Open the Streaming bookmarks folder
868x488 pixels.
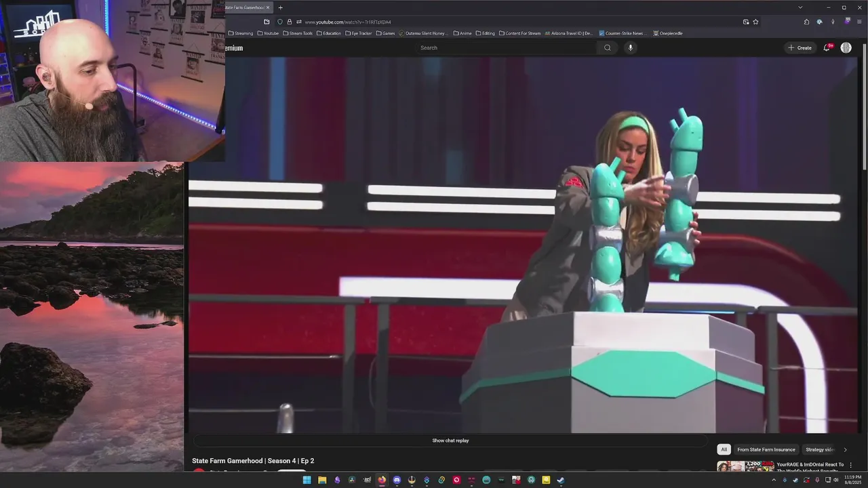pyautogui.click(x=241, y=33)
